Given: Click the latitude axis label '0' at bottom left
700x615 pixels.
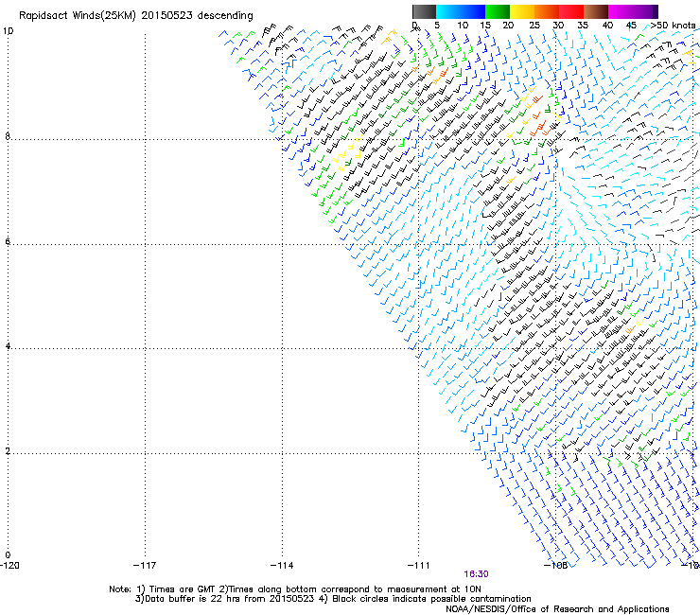Looking at the screenshot, I should [x=8, y=555].
